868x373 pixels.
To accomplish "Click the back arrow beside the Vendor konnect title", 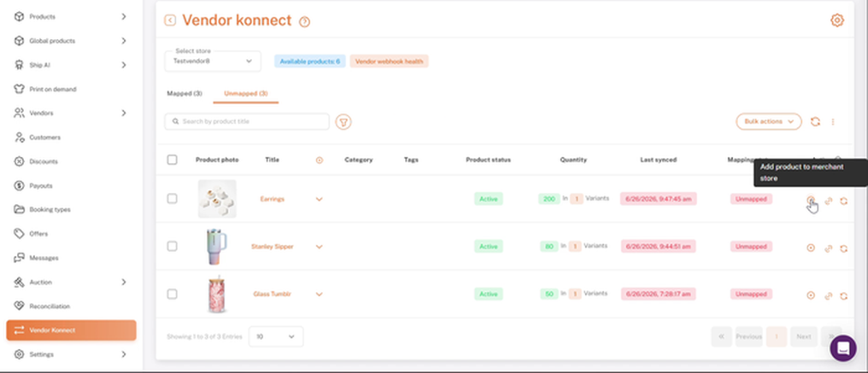I will 170,20.
